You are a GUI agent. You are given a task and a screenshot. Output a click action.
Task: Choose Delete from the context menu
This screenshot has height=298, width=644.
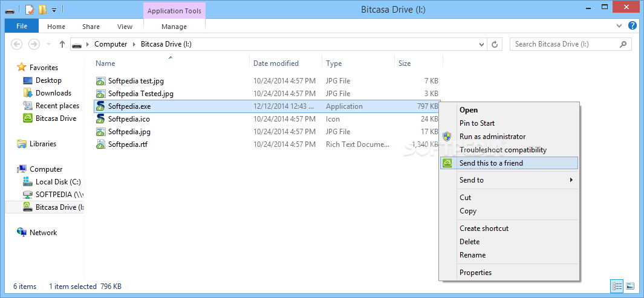pyautogui.click(x=470, y=242)
